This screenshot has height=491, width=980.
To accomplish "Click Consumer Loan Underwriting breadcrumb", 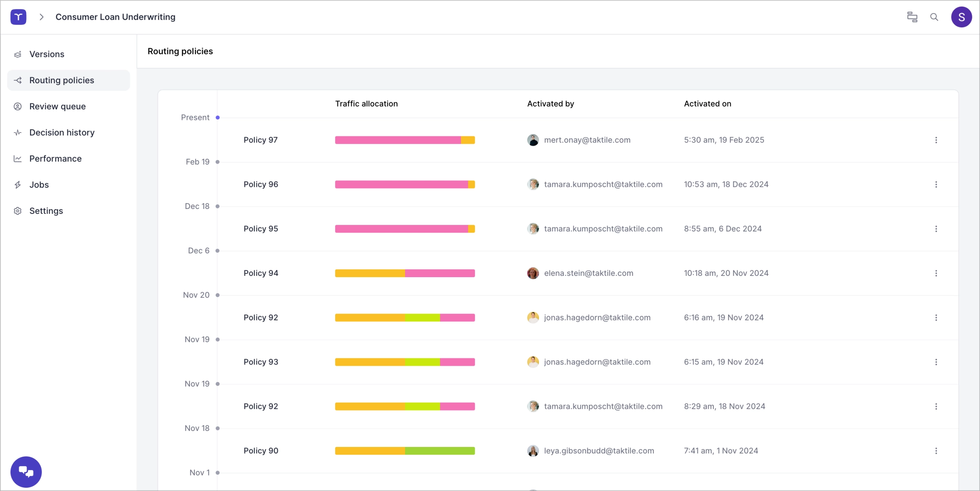I will 115,17.
